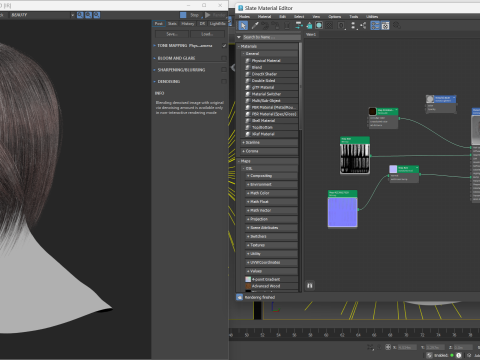
Task: Toggle Show Shaded Material in Viewport icon
Action: point(319,25)
